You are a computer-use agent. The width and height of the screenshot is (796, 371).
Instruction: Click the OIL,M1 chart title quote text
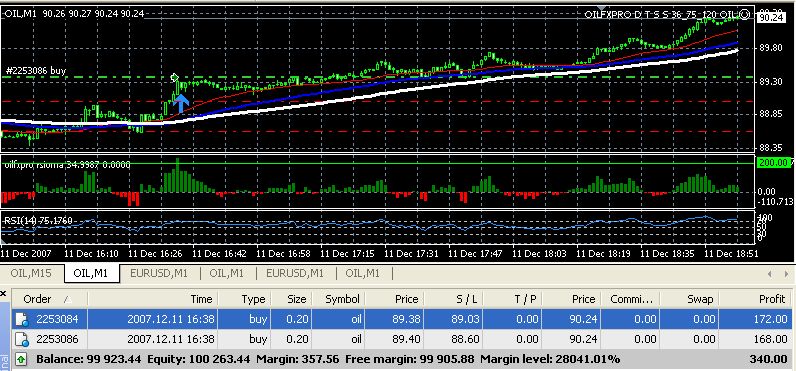[74, 14]
